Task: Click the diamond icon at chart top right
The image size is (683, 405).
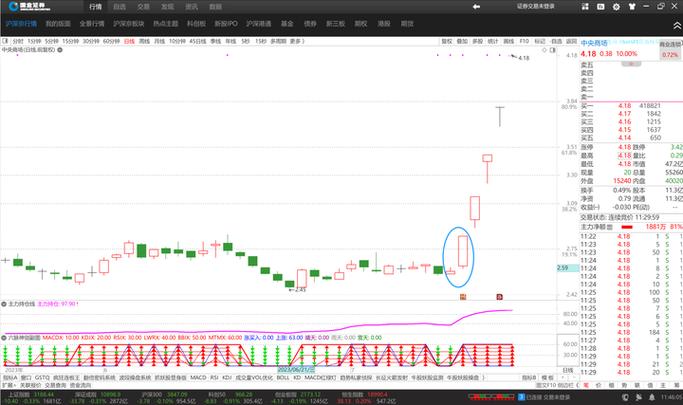Action: tap(544, 50)
